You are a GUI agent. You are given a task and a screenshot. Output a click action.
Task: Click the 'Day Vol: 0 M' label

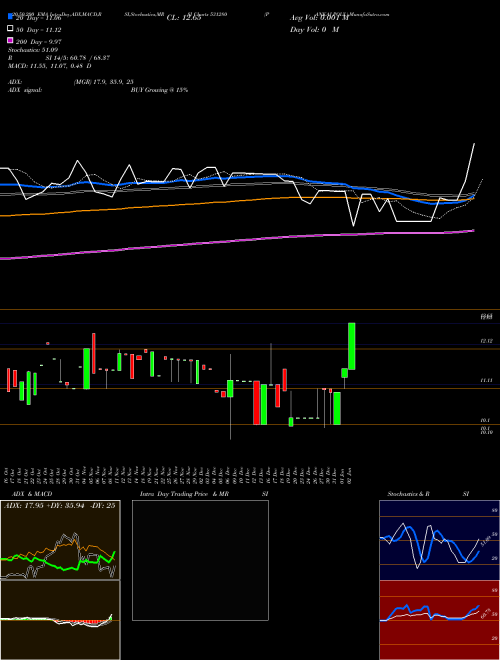pyautogui.click(x=314, y=30)
